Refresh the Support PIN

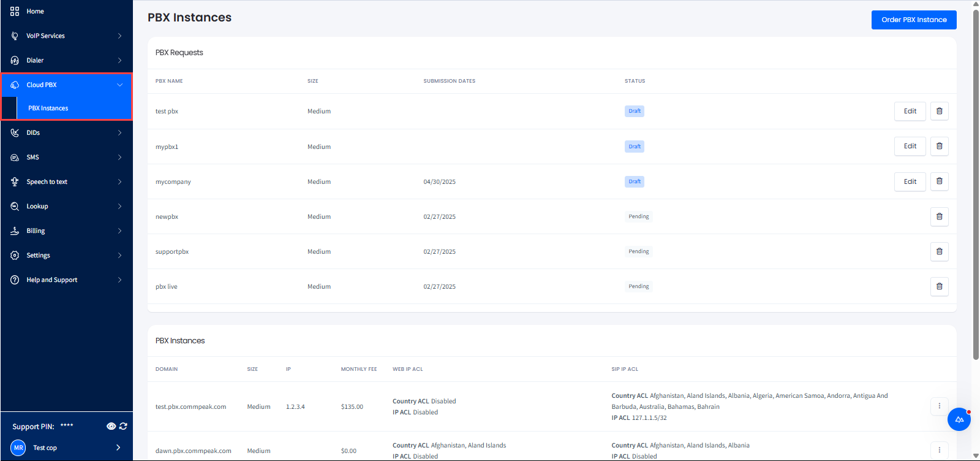coord(123,426)
